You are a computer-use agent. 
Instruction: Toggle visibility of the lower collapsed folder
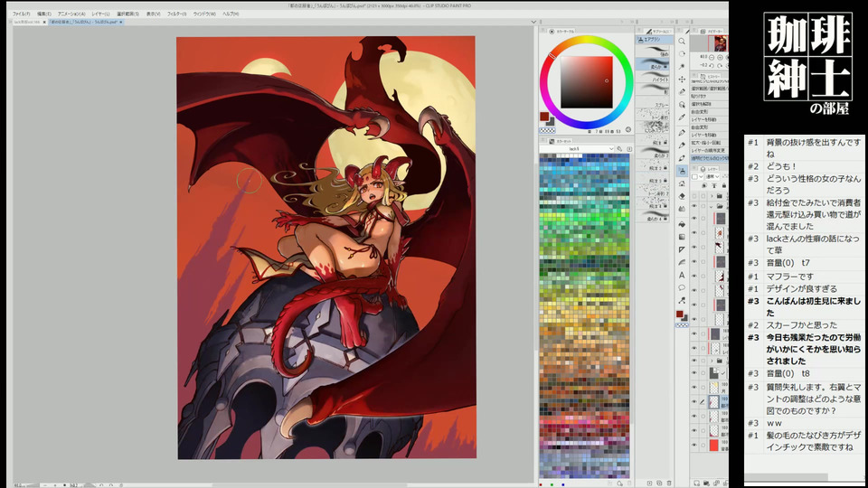694,361
